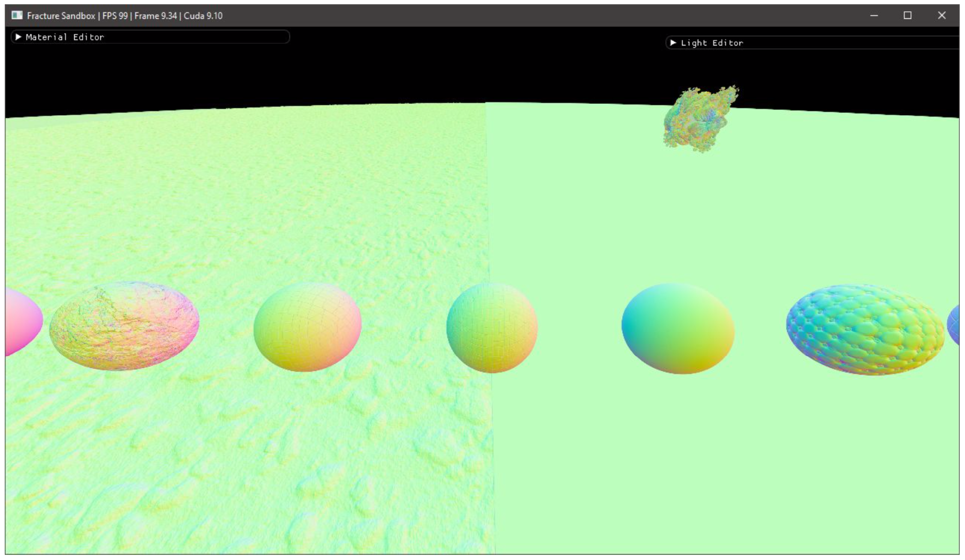Screen dimensions: 965x560
Task: Close the Fracture Sandbox window
Action: (x=942, y=15)
